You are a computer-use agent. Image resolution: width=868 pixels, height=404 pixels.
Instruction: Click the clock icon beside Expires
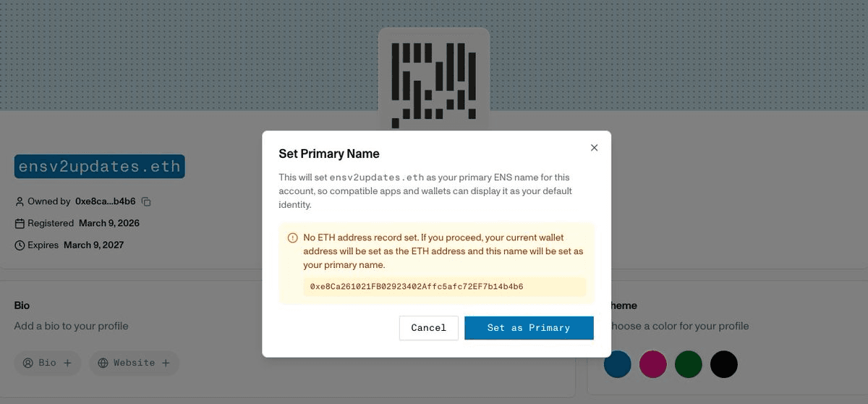click(x=20, y=245)
